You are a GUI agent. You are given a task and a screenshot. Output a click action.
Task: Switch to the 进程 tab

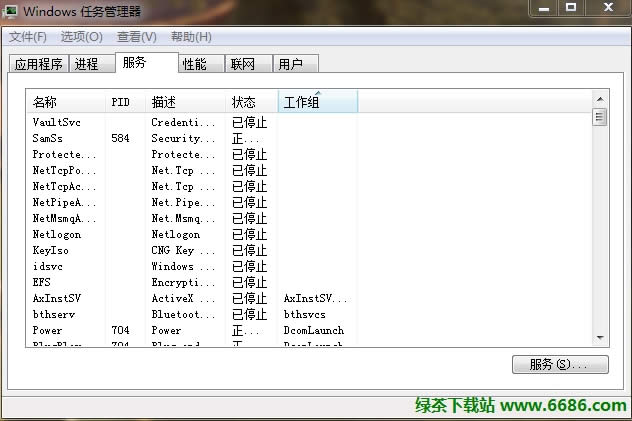(x=87, y=64)
